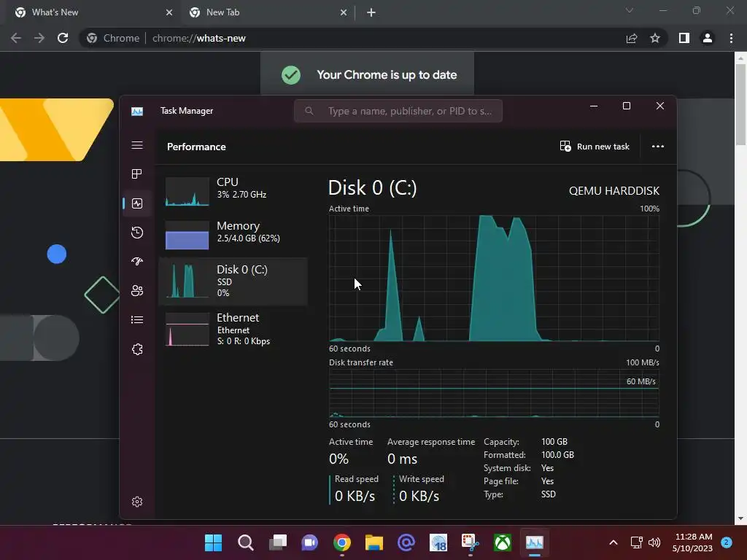Click the Disk active time graph
Screen dimensions: 747x560
coord(494,278)
